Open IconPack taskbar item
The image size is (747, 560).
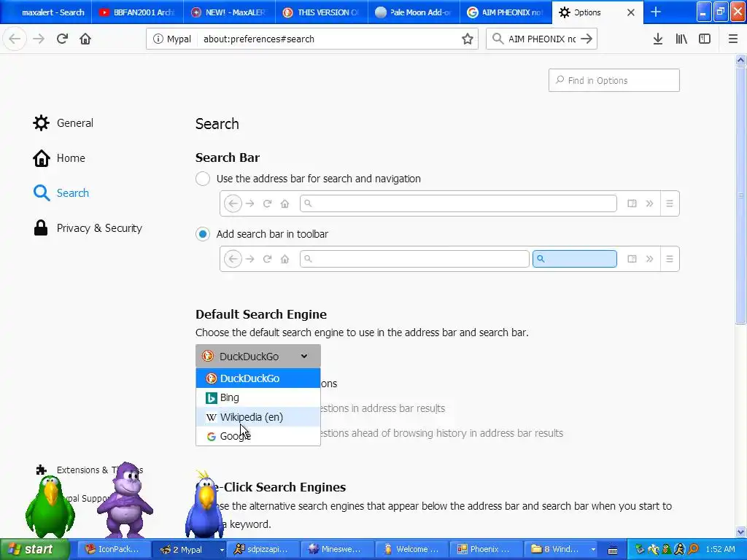(x=113, y=550)
